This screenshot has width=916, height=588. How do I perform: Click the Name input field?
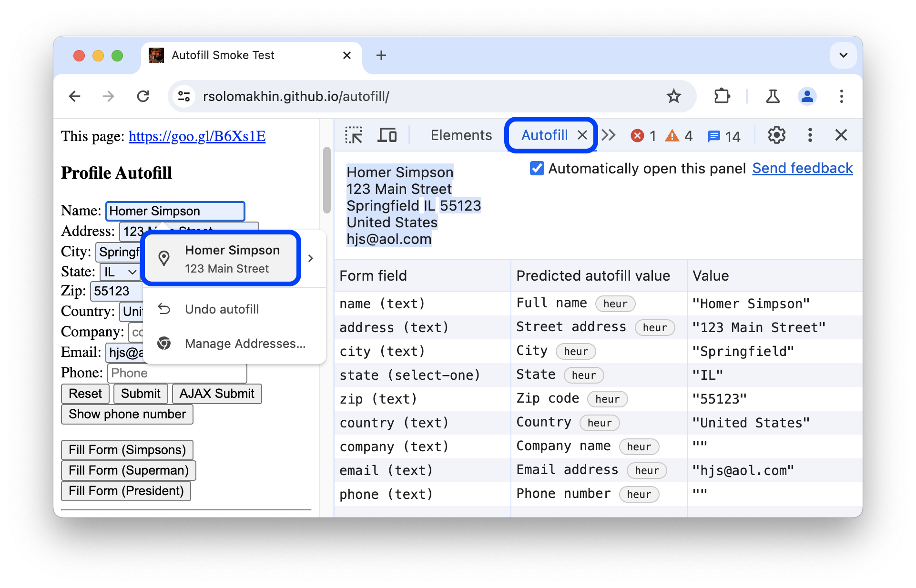coord(176,211)
